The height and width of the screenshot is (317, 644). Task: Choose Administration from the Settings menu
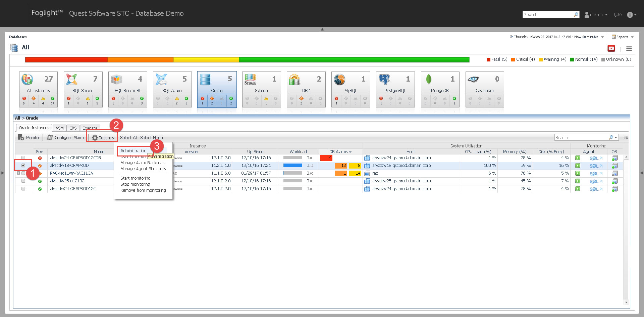click(133, 151)
